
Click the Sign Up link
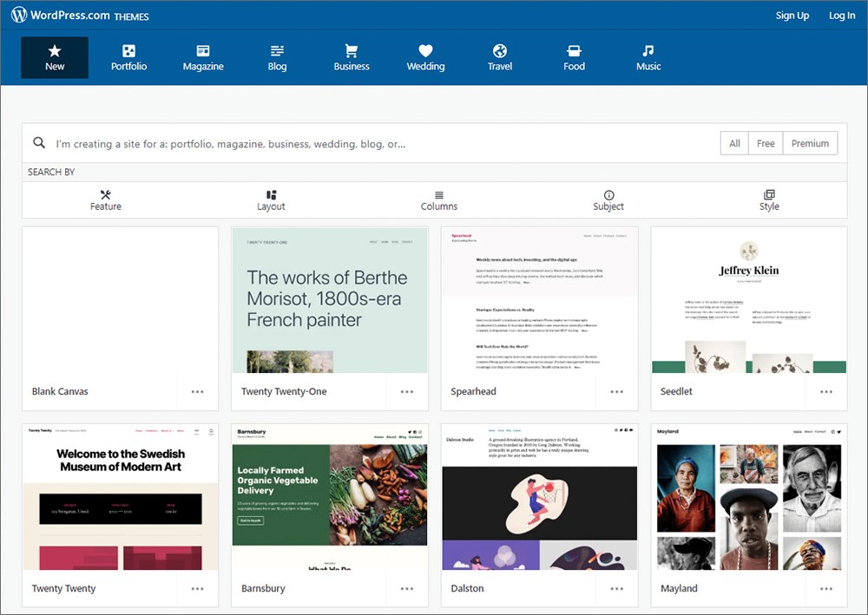[792, 16]
